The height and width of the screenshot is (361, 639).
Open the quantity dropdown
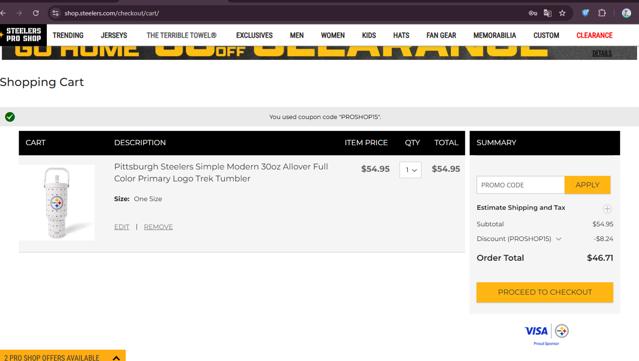410,170
